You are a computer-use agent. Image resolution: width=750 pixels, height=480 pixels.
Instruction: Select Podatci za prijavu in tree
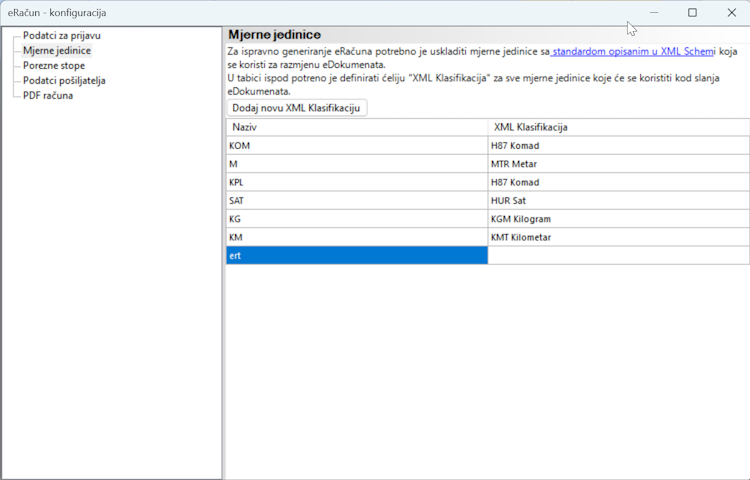[x=61, y=35]
